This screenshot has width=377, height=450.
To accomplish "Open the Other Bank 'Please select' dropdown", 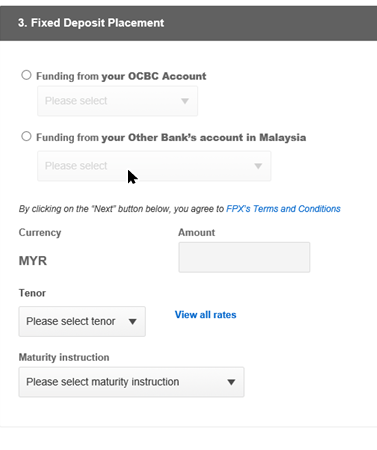I will pos(154,166).
